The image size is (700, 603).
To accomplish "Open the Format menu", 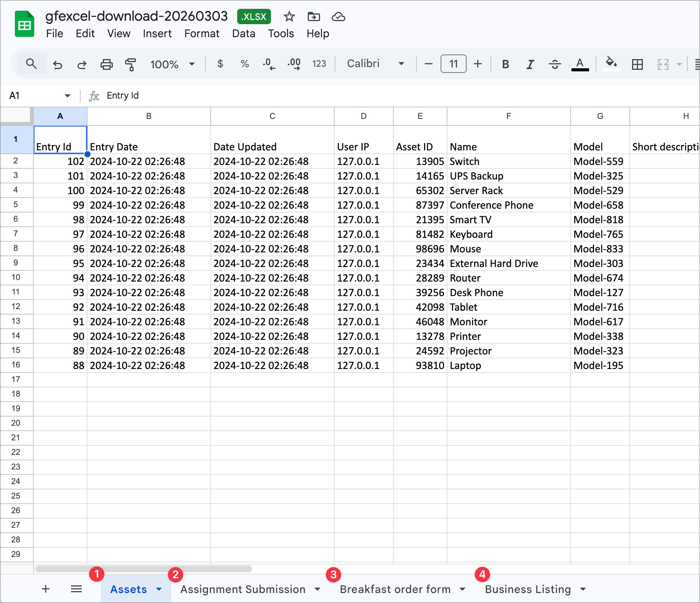I will (201, 34).
